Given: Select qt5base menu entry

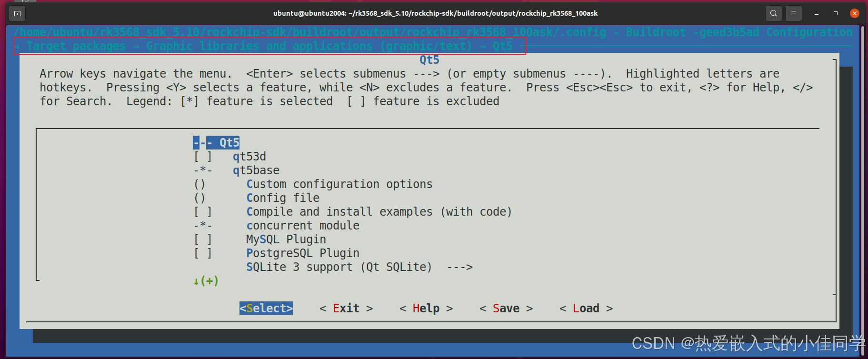Looking at the screenshot, I should (256, 170).
